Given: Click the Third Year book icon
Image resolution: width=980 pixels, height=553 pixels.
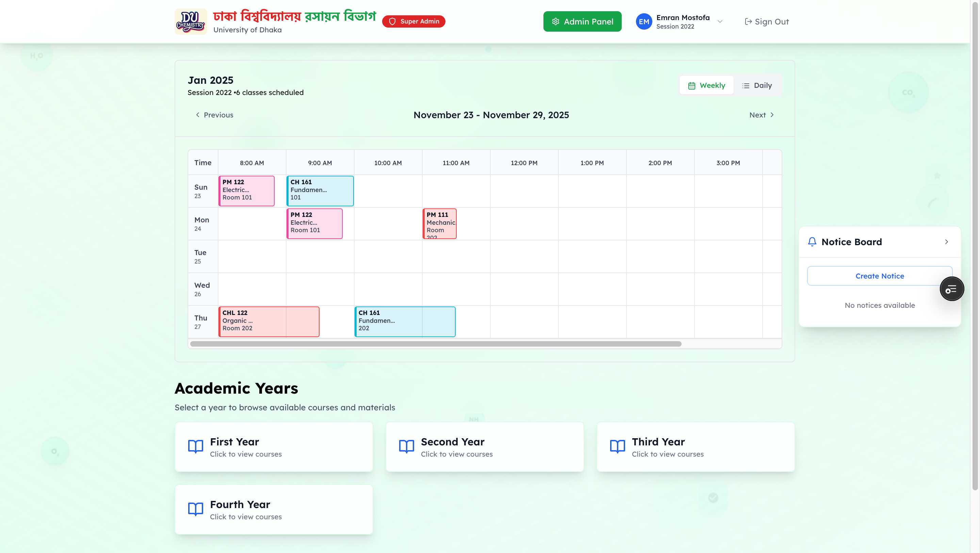Looking at the screenshot, I should (x=617, y=446).
